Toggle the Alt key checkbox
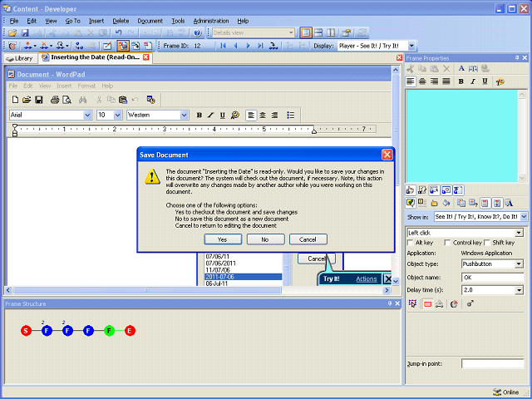Screen dimensions: 532x399 (x=410, y=243)
